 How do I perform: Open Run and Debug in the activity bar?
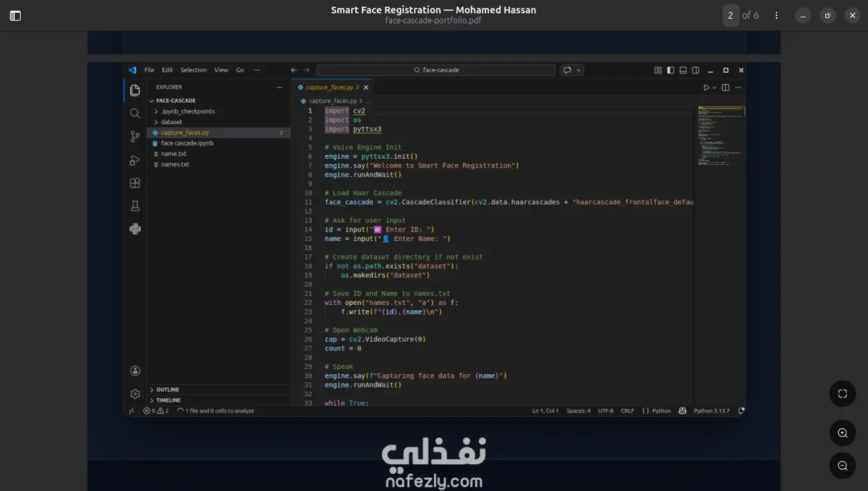(x=135, y=160)
